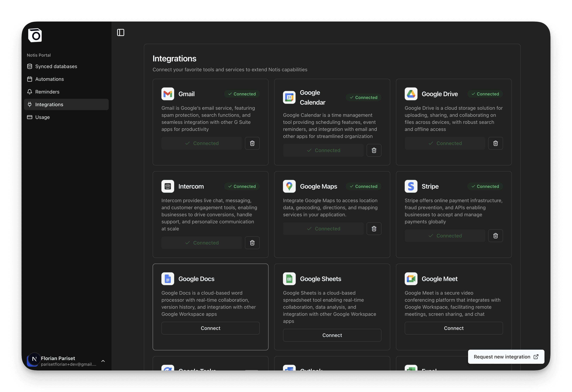Viewport: 572px width, 392px height.
Task: Click Gmail's large Connected button
Action: click(202, 143)
